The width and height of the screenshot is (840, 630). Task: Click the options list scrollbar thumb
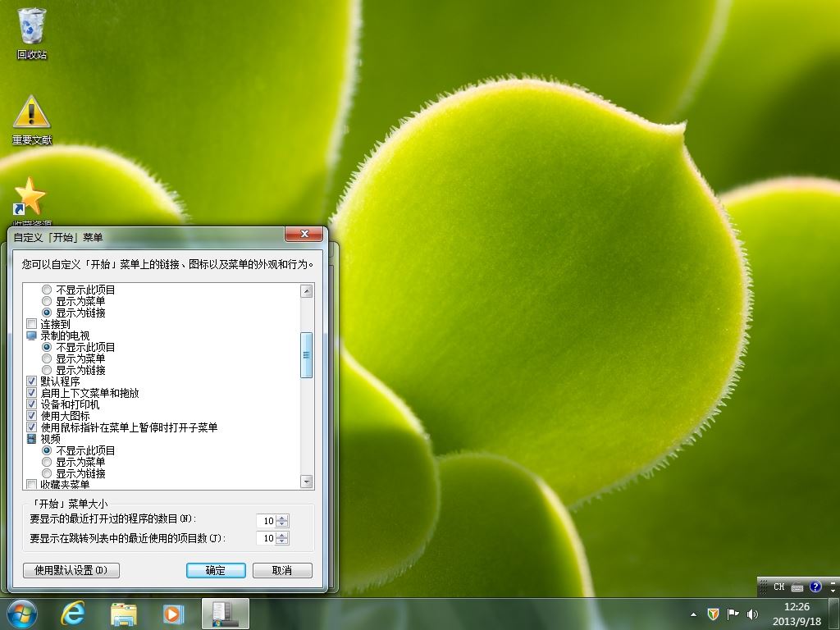coord(307,355)
